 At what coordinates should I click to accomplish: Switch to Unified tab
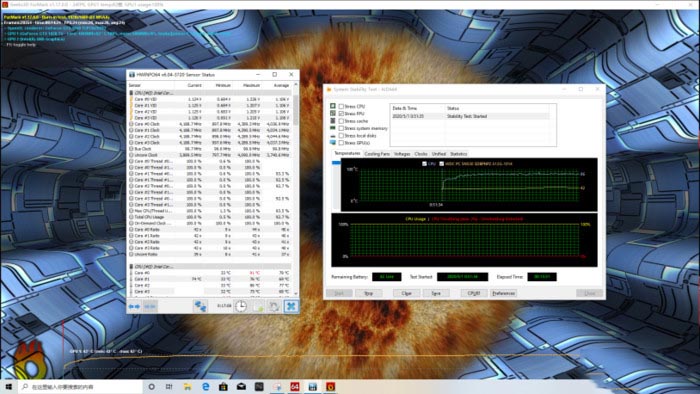click(x=438, y=154)
